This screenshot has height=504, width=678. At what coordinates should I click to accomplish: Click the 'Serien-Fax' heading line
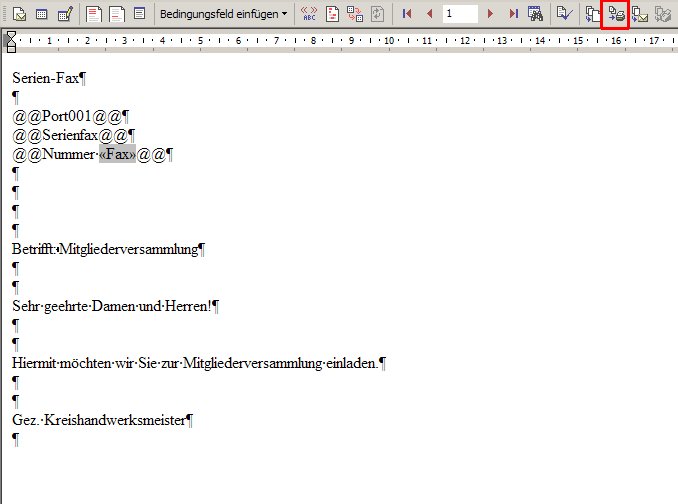45,78
